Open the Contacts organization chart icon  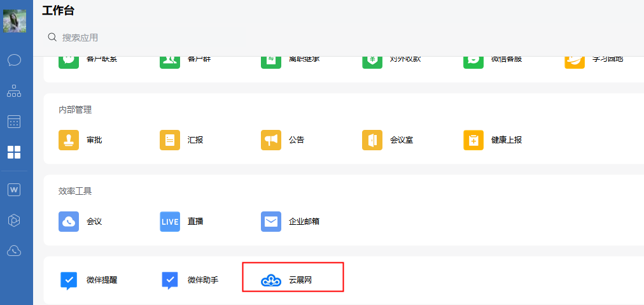point(15,91)
